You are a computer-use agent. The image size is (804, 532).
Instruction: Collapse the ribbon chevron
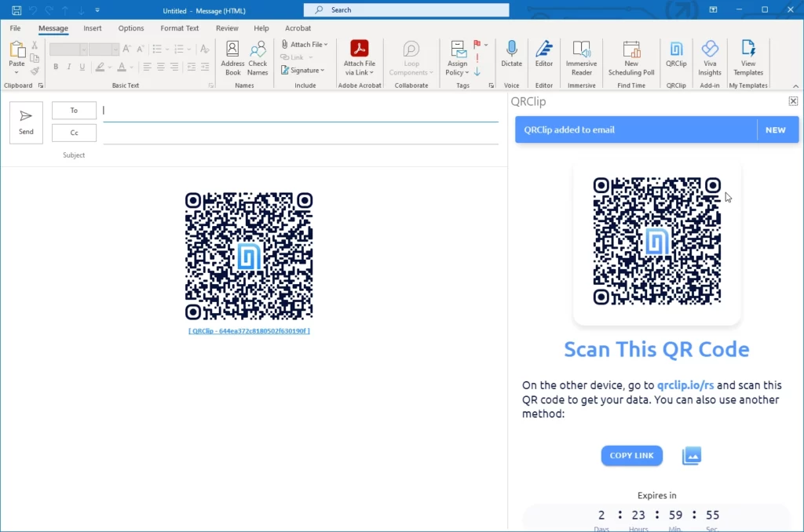[x=795, y=86]
